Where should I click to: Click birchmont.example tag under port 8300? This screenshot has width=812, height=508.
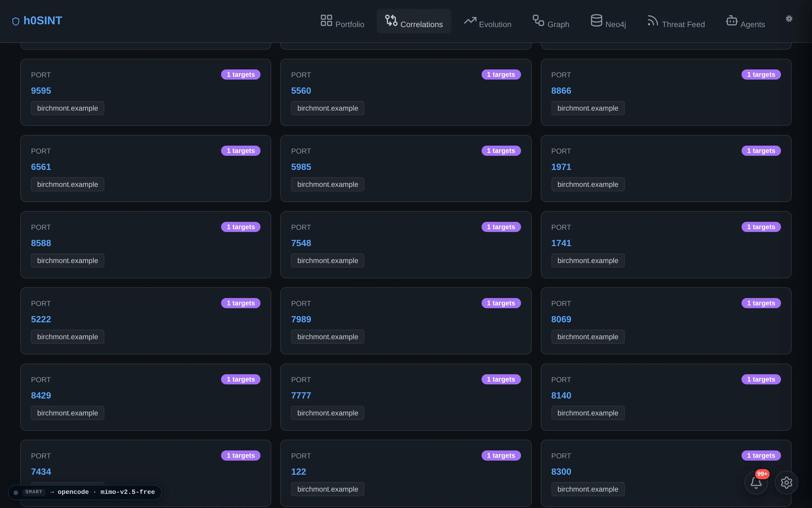pos(588,490)
